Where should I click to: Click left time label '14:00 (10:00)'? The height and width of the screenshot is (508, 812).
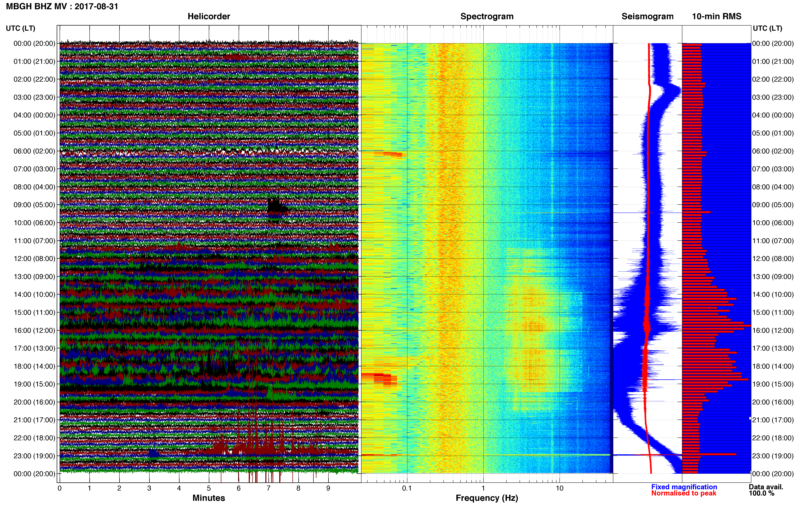tap(34, 295)
